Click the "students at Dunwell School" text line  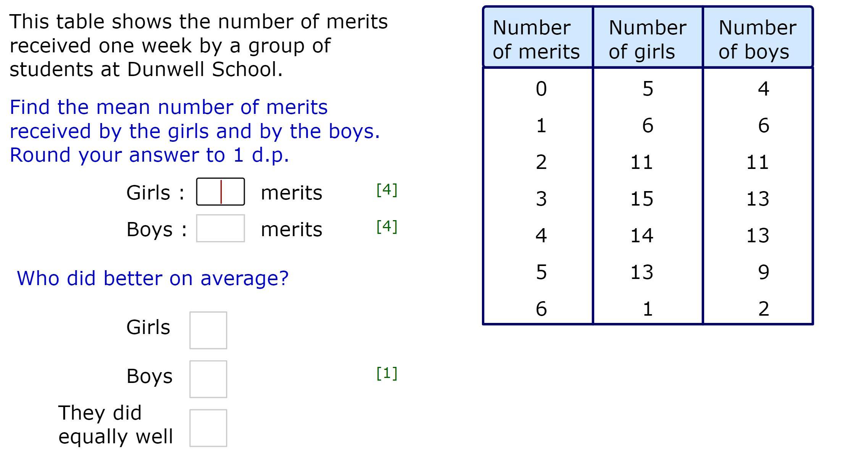[146, 70]
